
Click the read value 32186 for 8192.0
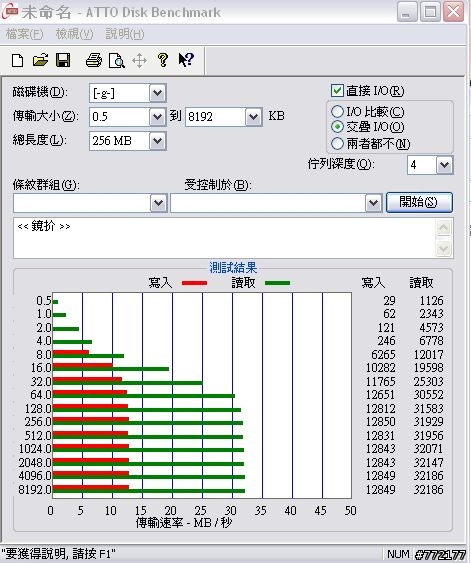pyautogui.click(x=429, y=489)
